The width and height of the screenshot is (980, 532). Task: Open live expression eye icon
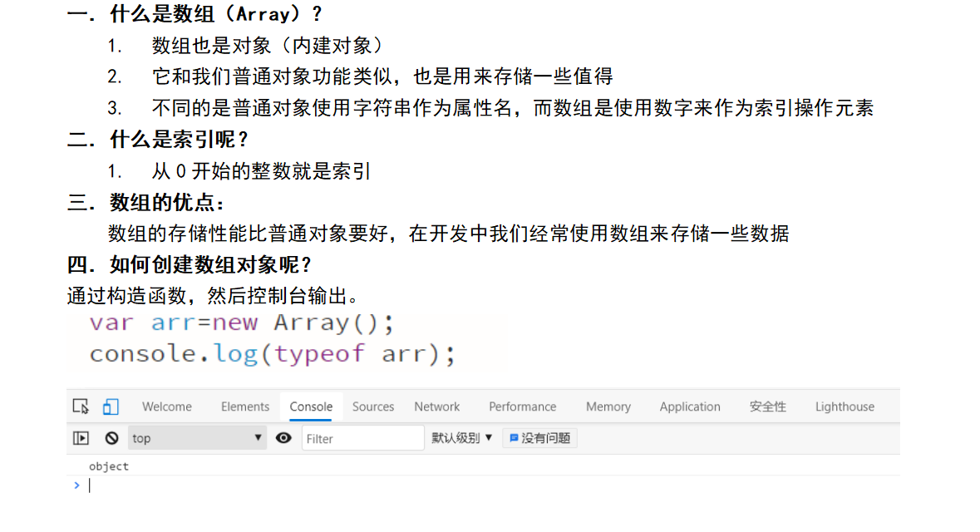(x=283, y=438)
